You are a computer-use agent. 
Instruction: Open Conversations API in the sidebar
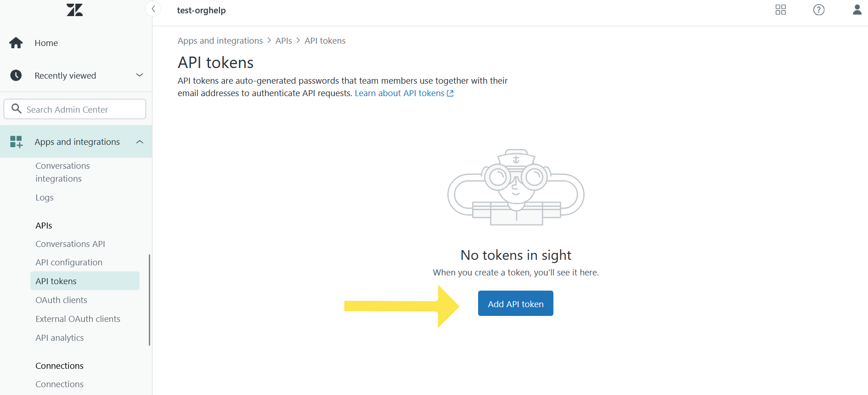[70, 244]
